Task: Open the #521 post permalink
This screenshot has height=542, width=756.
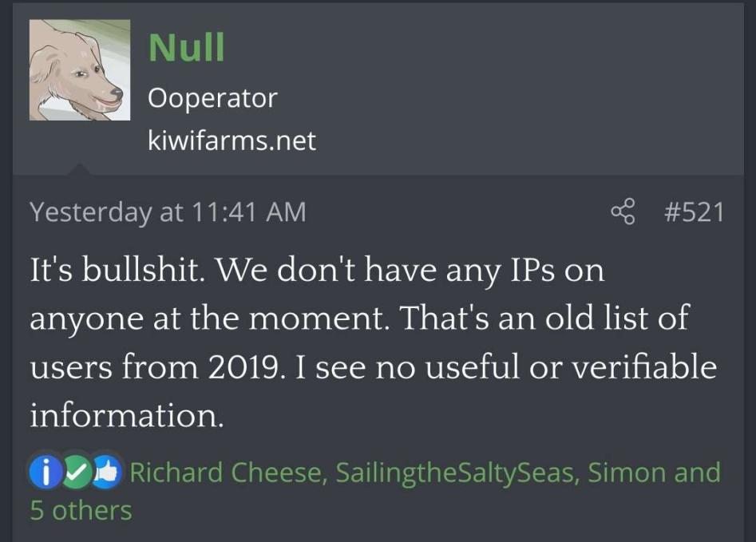Action: [x=695, y=212]
